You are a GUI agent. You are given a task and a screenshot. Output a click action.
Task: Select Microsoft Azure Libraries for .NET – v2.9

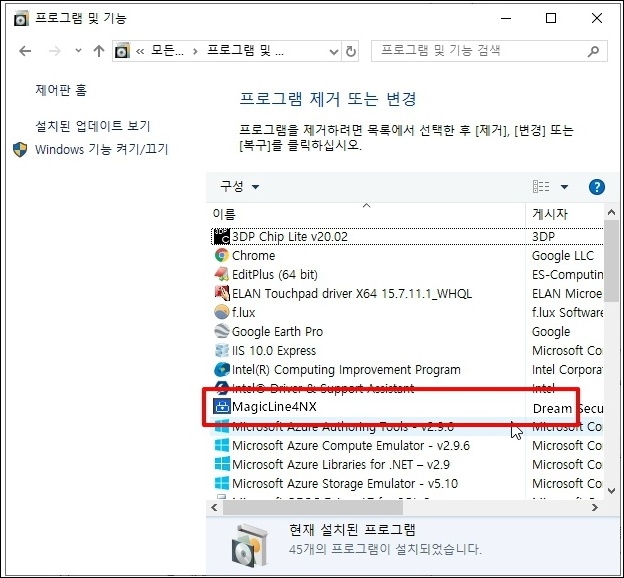tap(341, 465)
